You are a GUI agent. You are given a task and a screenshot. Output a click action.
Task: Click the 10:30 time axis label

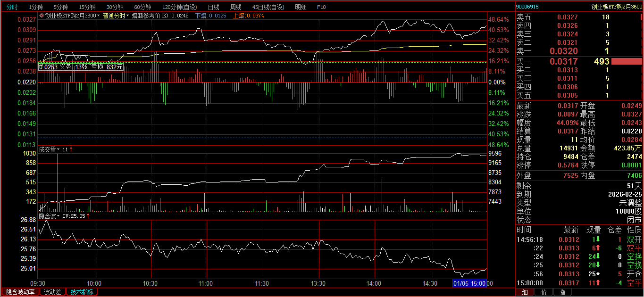pyautogui.click(x=150, y=284)
